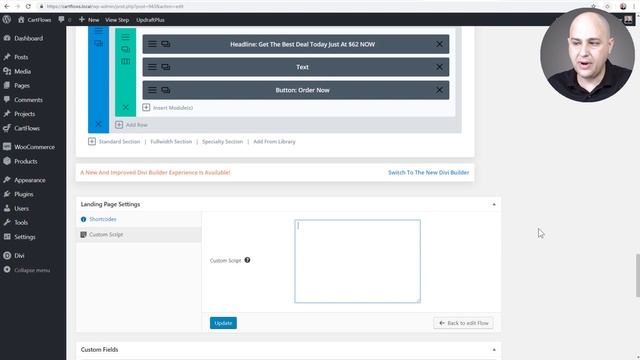The image size is (640, 360).
Task: Open settings hamburger of Text module
Action: point(152,67)
